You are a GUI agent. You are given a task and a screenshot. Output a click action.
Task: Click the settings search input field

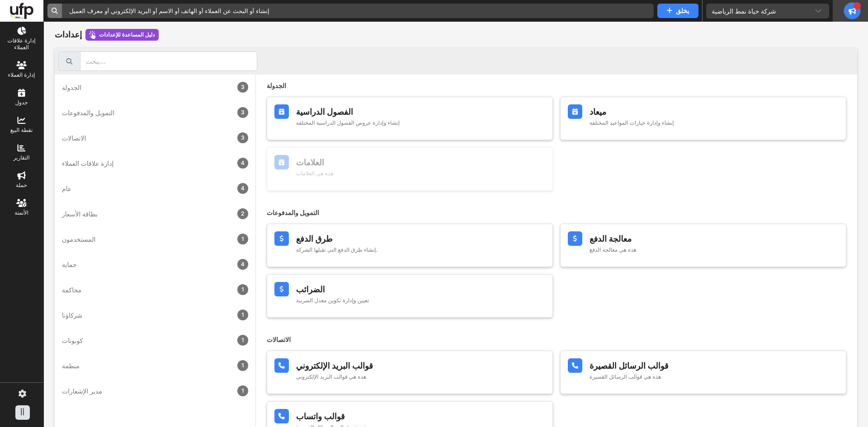click(x=168, y=61)
